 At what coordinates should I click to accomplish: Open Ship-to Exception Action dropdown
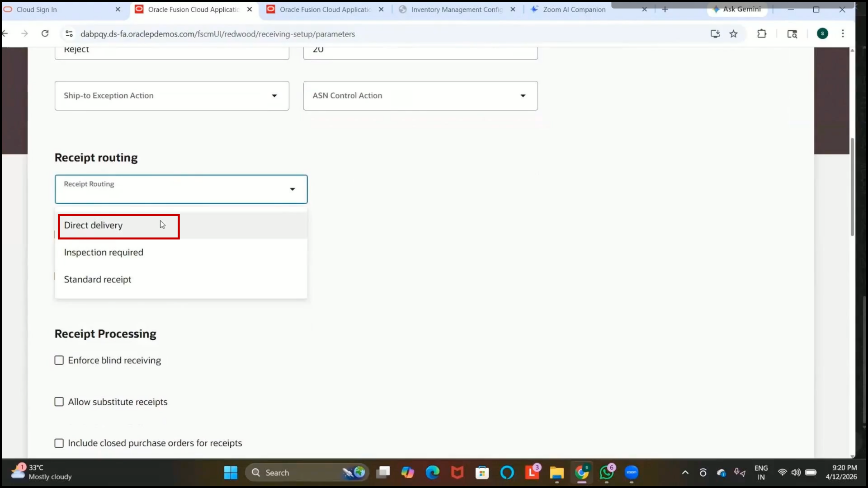172,96
